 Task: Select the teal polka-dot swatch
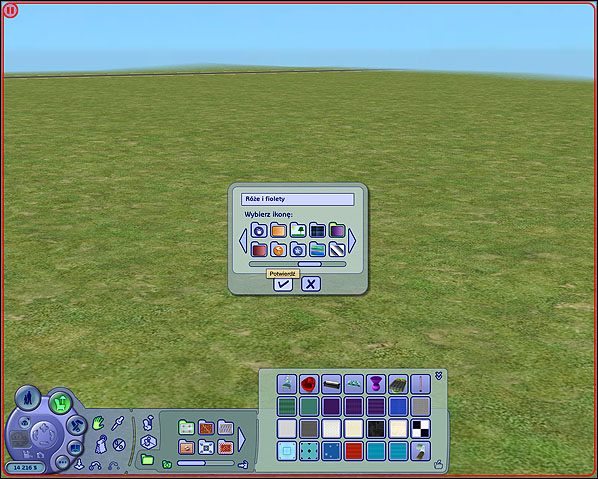tap(309, 451)
